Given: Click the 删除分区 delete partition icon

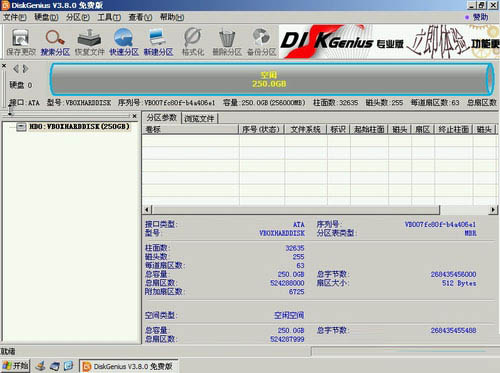Looking at the screenshot, I should tap(227, 42).
